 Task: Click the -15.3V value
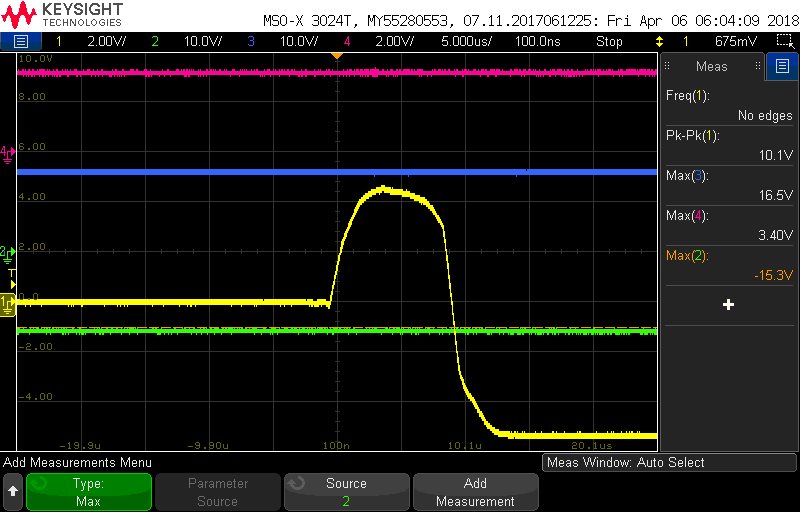[773, 275]
